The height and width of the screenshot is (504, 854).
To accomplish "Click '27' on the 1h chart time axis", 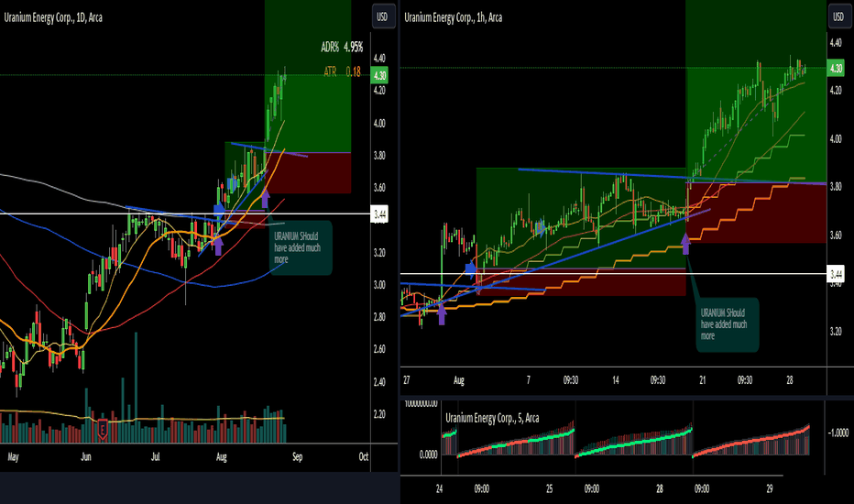I will click(406, 379).
